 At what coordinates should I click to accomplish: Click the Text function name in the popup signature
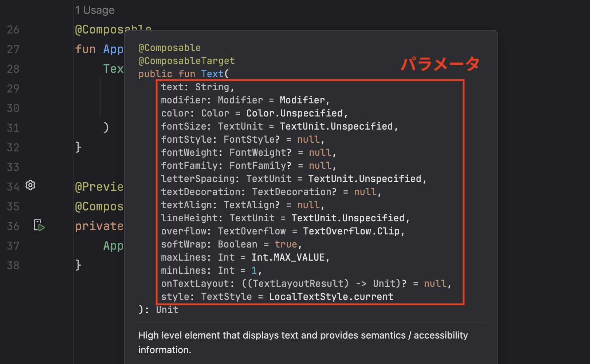[x=212, y=74]
